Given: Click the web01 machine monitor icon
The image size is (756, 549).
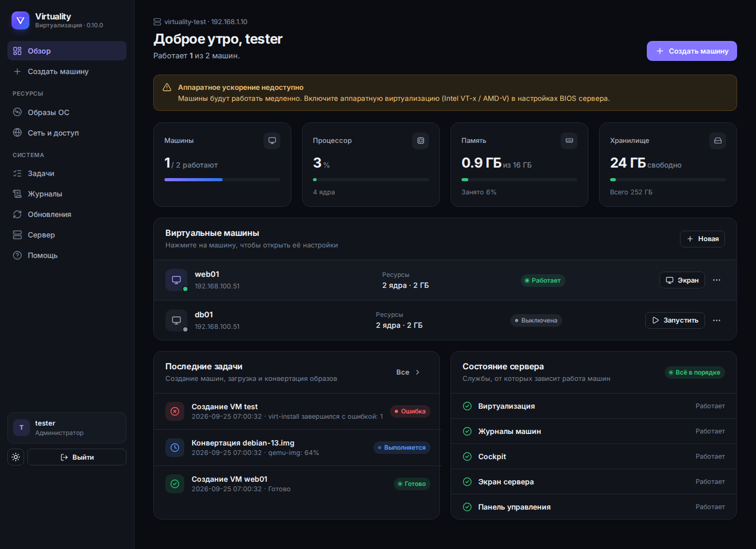Looking at the screenshot, I should coord(176,280).
